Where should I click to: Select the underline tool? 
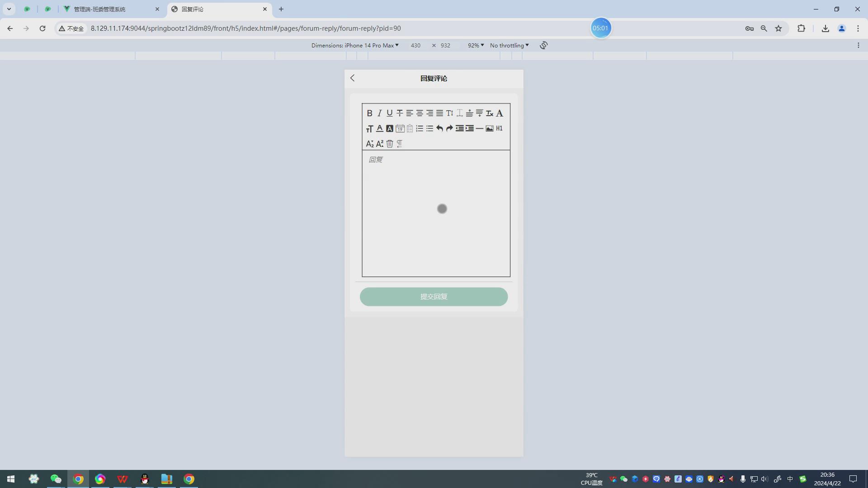click(389, 113)
